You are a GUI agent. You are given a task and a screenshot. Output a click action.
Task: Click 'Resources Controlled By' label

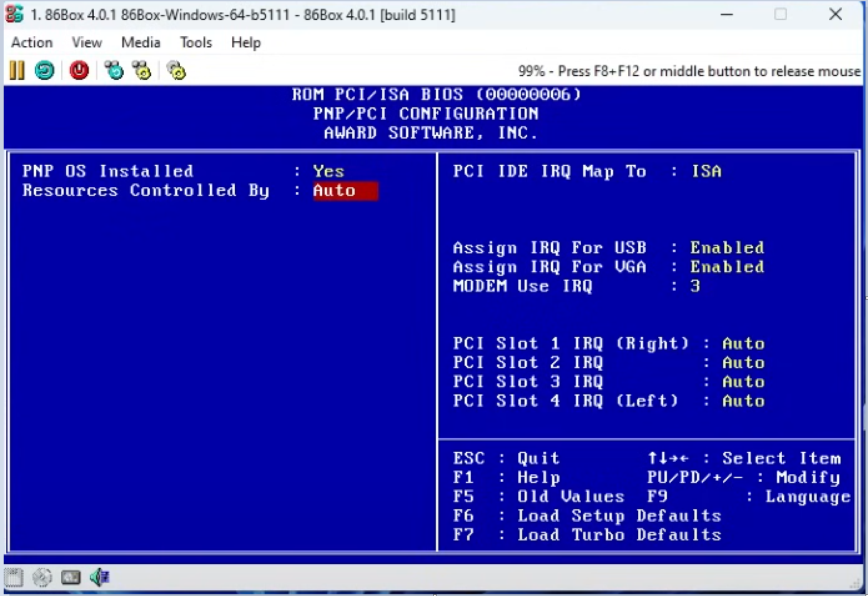(x=145, y=190)
